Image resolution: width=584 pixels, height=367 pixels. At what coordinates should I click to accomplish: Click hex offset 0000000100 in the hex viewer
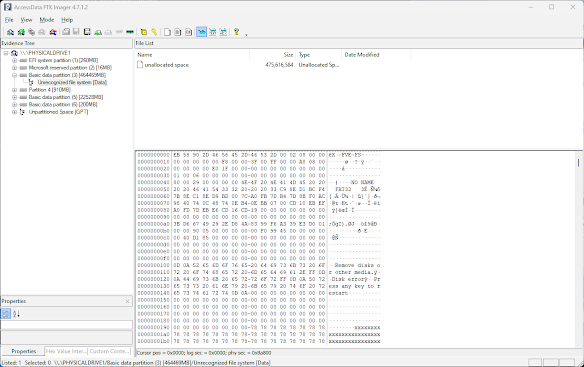tap(153, 265)
